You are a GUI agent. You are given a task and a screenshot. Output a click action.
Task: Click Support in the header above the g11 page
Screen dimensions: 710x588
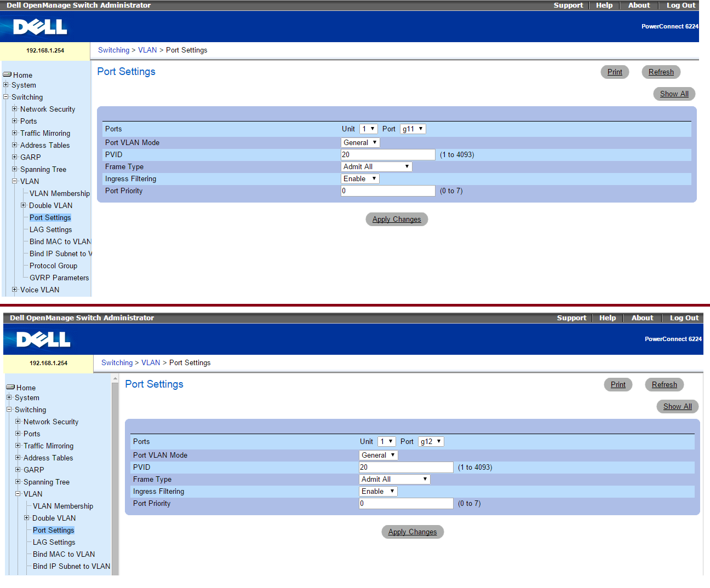click(568, 5)
